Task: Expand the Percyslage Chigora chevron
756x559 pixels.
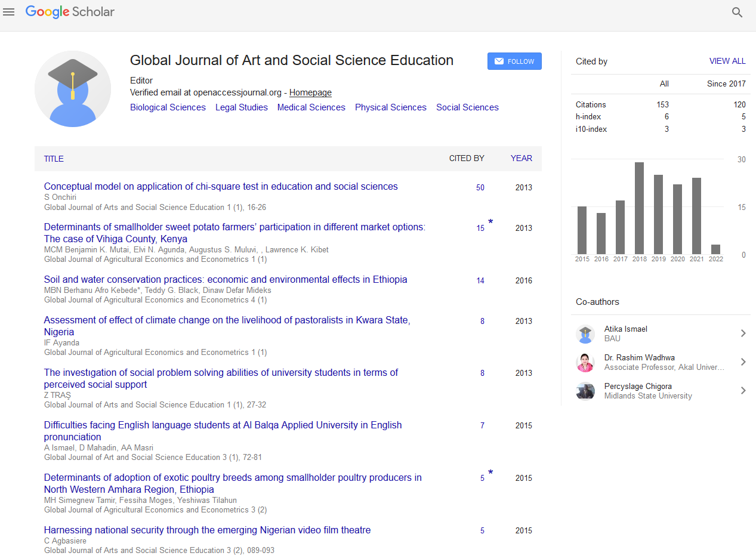Action: point(743,391)
